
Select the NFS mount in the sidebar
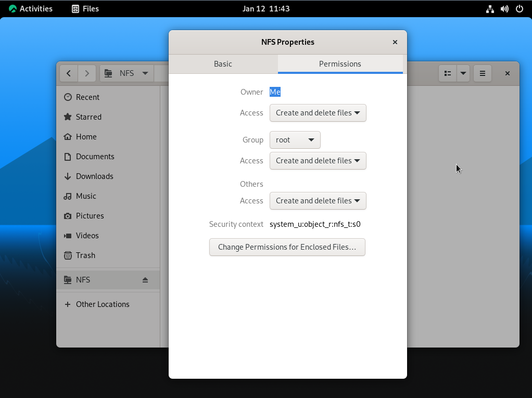click(x=108, y=280)
